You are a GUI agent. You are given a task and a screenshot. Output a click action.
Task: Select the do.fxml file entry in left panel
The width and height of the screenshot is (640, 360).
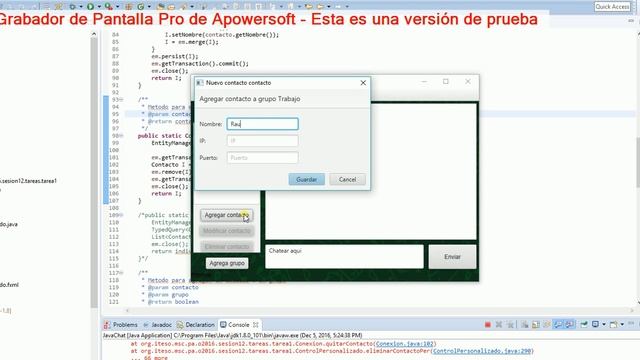(x=9, y=285)
